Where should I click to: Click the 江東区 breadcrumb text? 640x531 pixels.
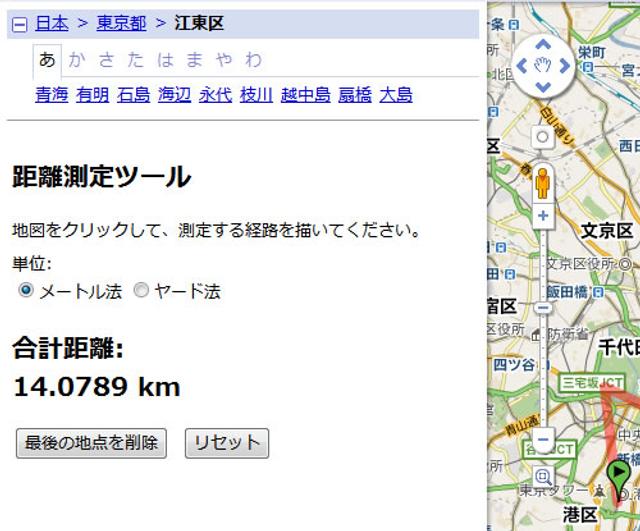click(x=199, y=23)
